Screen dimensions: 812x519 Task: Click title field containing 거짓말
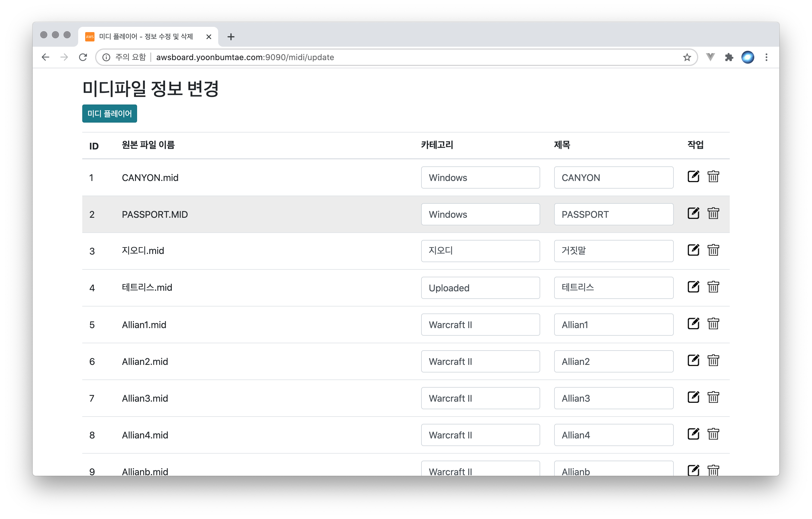point(613,251)
